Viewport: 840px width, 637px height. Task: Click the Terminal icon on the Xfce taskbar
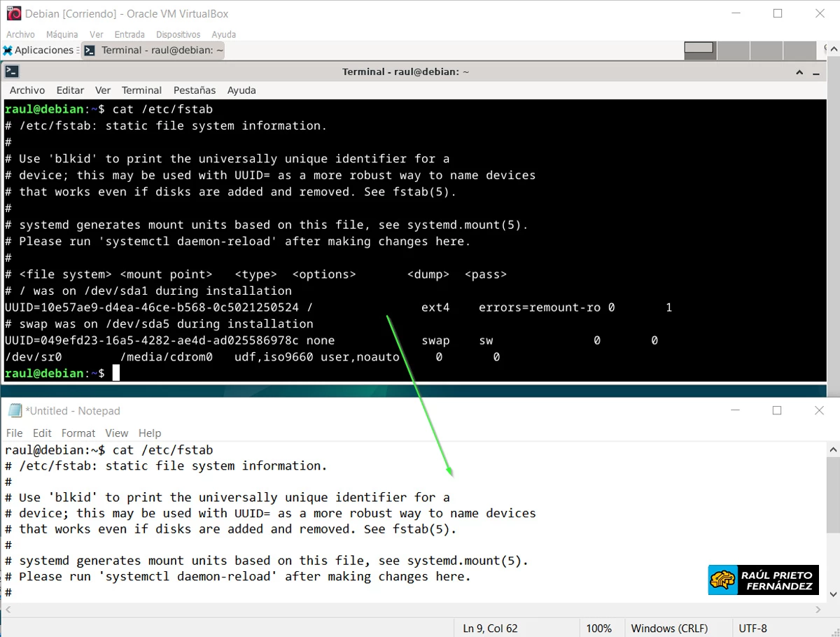[x=89, y=50]
